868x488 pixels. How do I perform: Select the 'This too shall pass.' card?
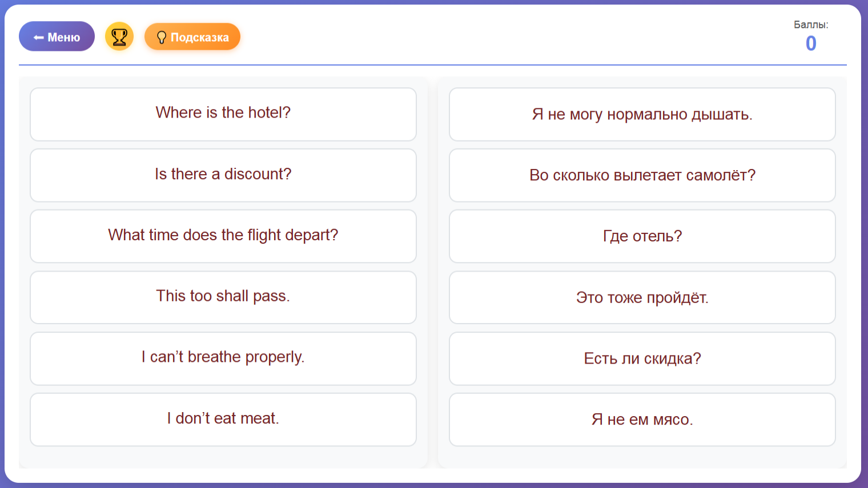[223, 297]
